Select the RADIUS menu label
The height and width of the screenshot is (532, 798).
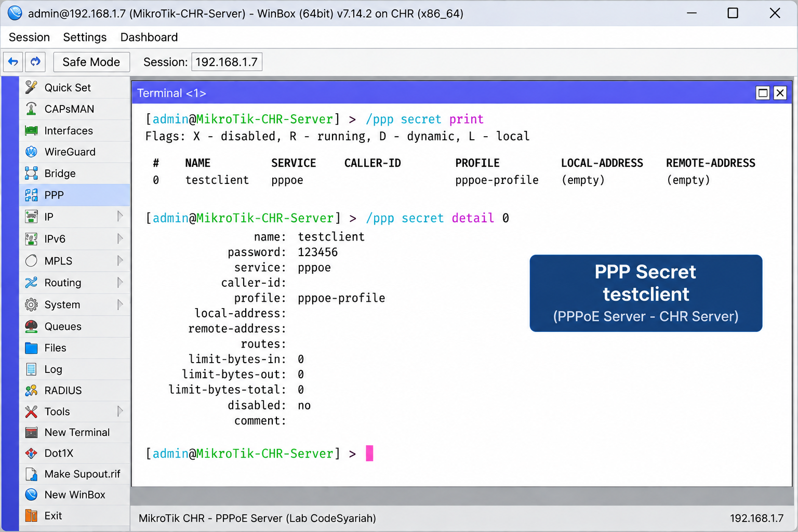tap(63, 391)
